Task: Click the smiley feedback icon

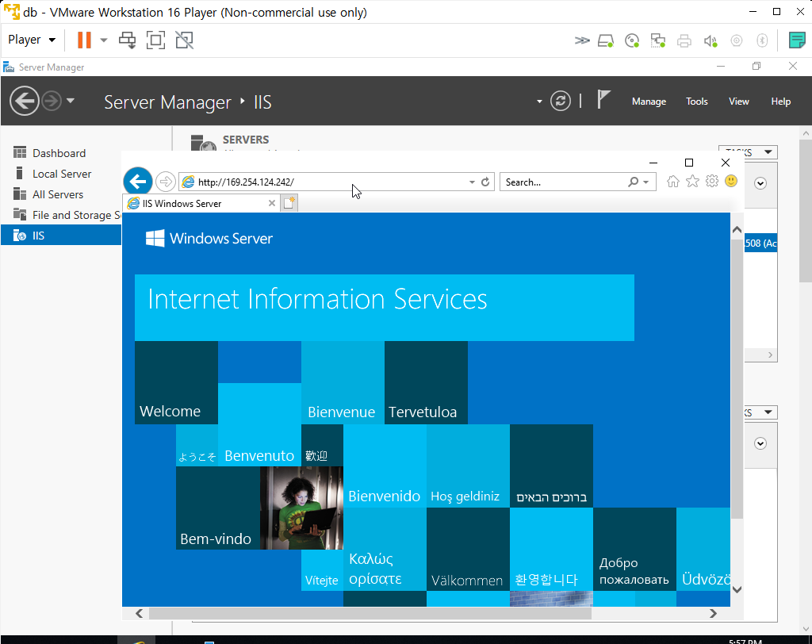Action: (x=731, y=181)
